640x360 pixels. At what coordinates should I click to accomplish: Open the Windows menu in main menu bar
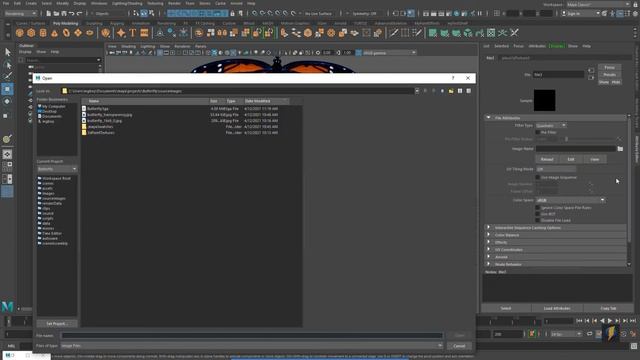pos(99,3)
